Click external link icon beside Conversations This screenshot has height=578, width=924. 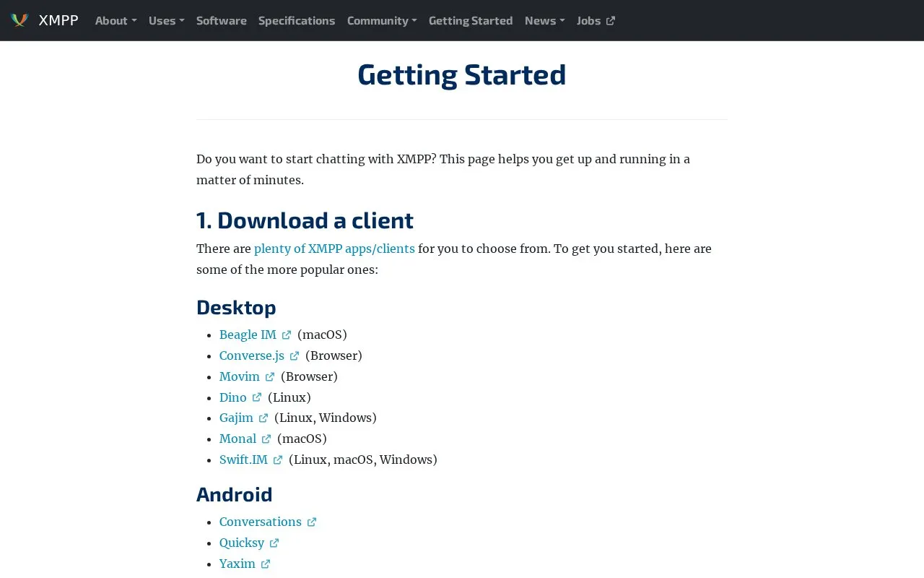point(312,522)
